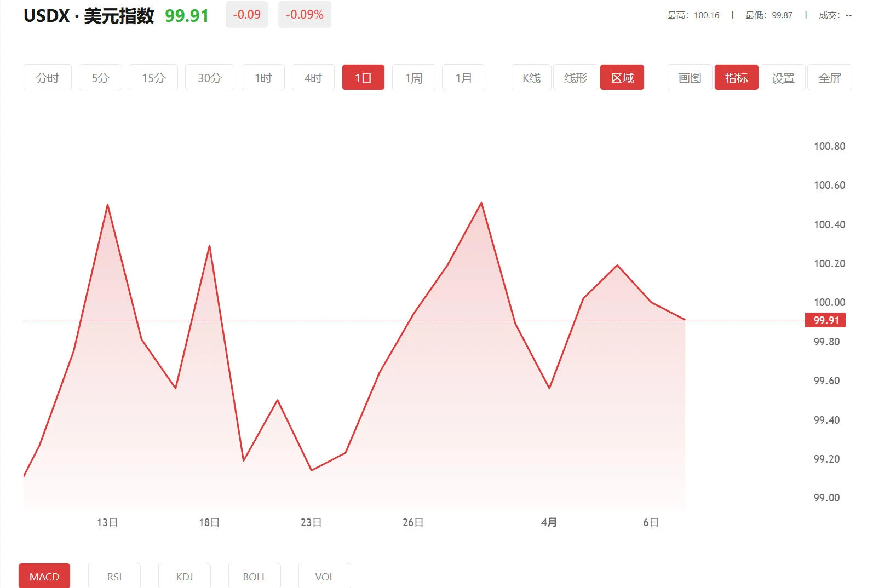This screenshot has width=873, height=588.
Task: Choose the 1时 hourly interval
Action: [263, 78]
